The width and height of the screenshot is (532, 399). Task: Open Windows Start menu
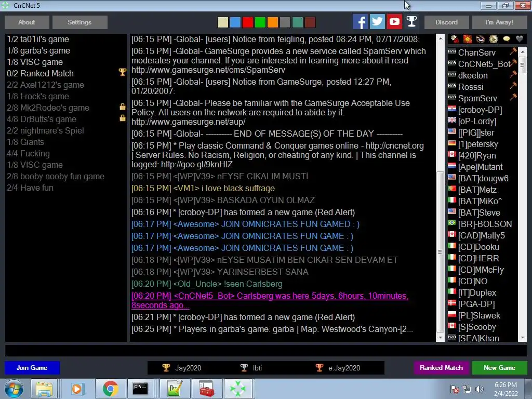14,389
